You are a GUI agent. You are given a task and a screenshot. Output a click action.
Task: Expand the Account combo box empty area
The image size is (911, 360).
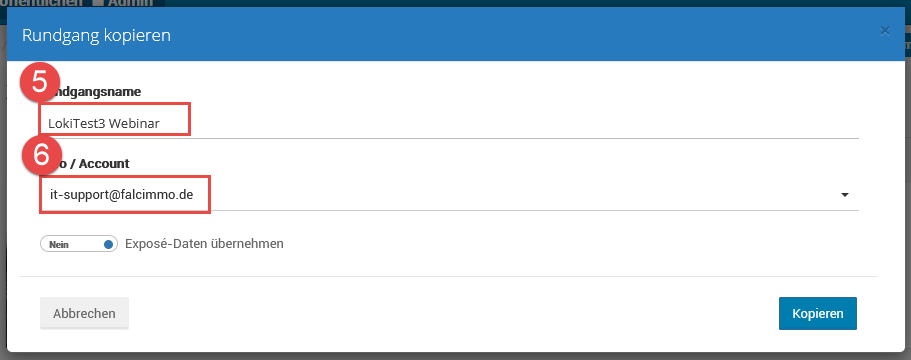point(523,196)
